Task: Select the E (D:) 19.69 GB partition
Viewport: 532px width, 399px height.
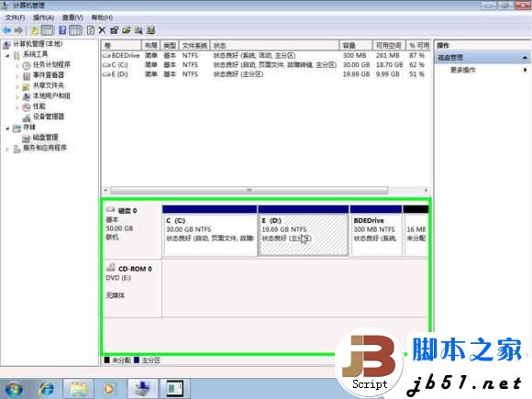Action: [x=303, y=235]
